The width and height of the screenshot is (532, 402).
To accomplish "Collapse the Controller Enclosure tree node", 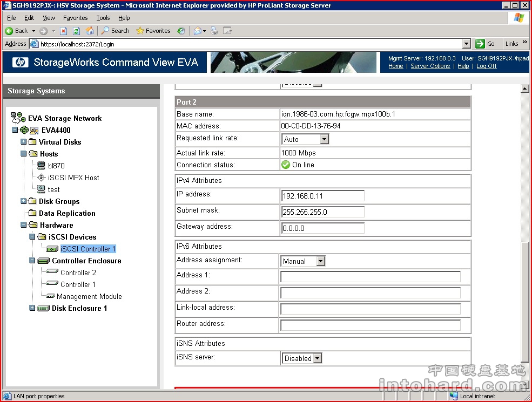I will pos(32,261).
